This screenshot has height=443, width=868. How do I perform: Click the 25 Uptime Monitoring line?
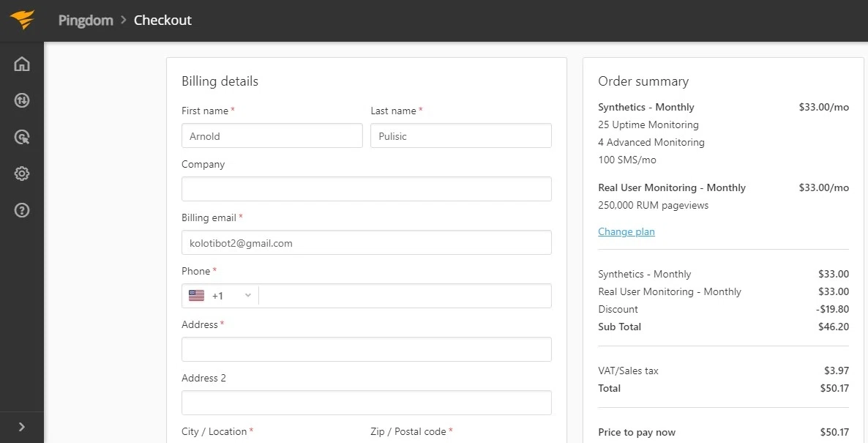648,124
